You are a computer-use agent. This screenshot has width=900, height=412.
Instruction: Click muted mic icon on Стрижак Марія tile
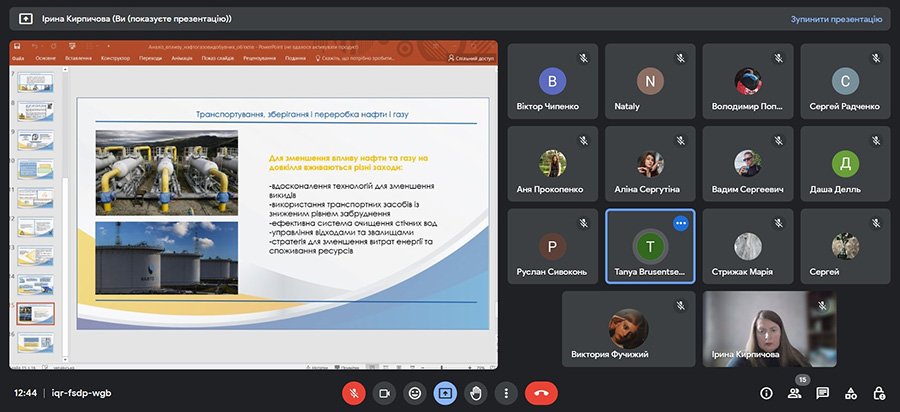[778, 223]
